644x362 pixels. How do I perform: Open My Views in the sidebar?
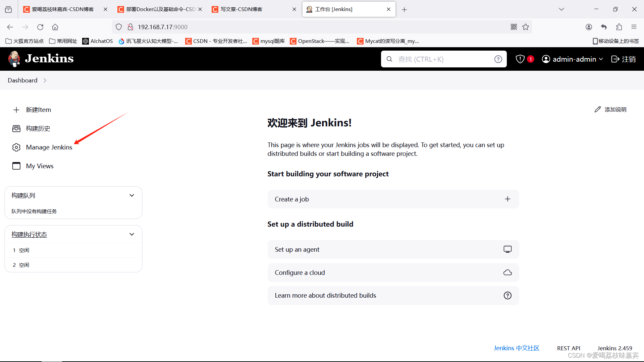[x=33, y=166]
